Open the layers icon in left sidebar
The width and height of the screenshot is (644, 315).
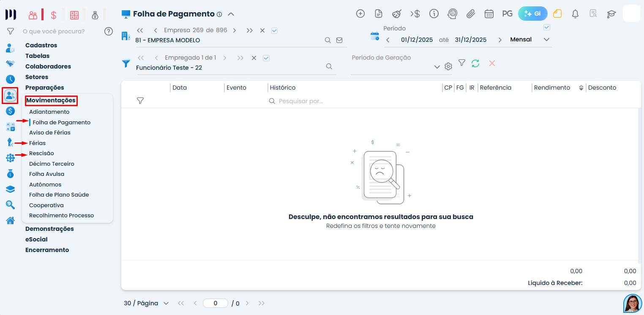coord(10,189)
